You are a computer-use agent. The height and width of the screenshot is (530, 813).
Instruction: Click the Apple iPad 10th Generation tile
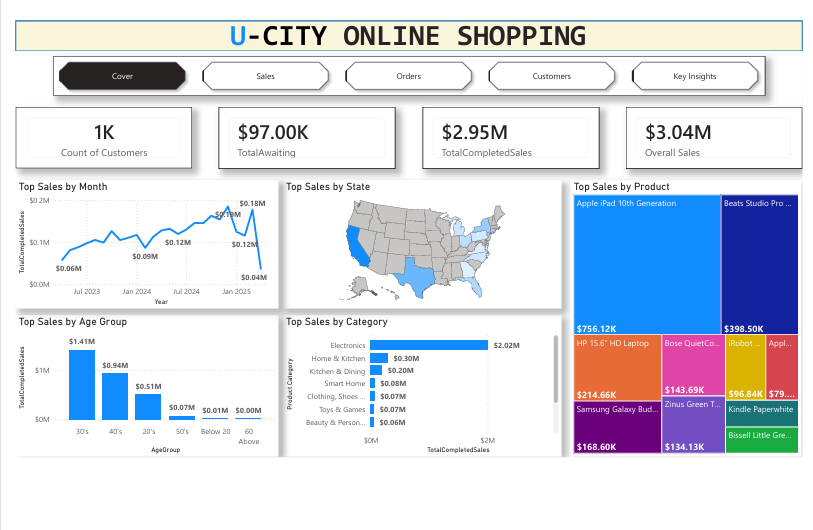point(647,264)
